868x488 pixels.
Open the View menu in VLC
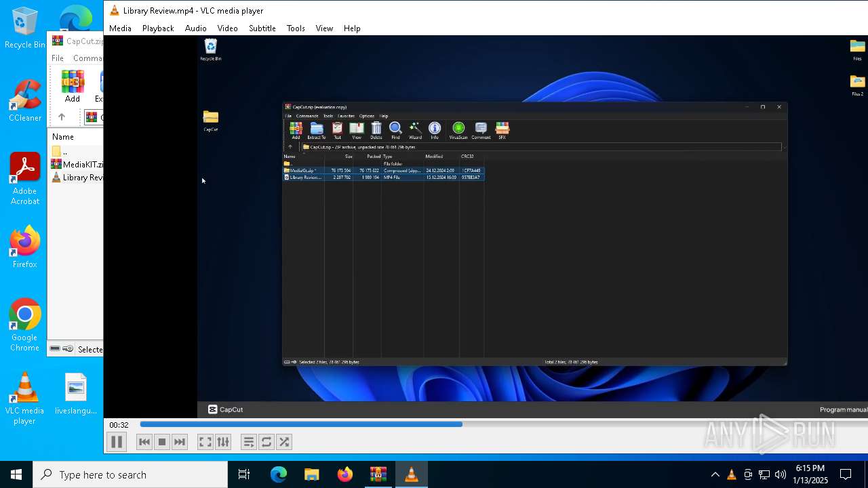coord(324,28)
